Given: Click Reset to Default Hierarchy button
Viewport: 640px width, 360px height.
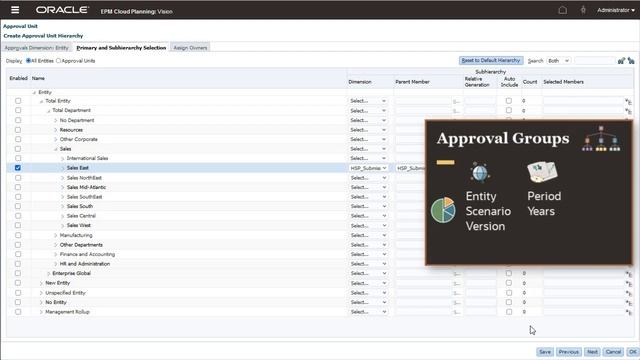Looking at the screenshot, I should [x=491, y=60].
